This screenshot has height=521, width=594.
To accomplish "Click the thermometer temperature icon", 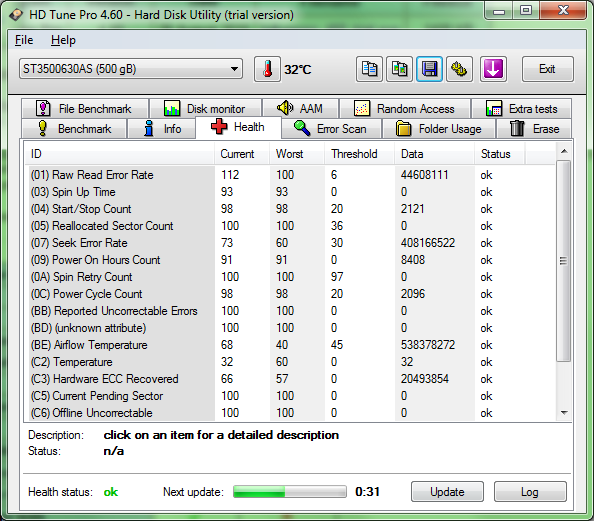I will pyautogui.click(x=267, y=69).
